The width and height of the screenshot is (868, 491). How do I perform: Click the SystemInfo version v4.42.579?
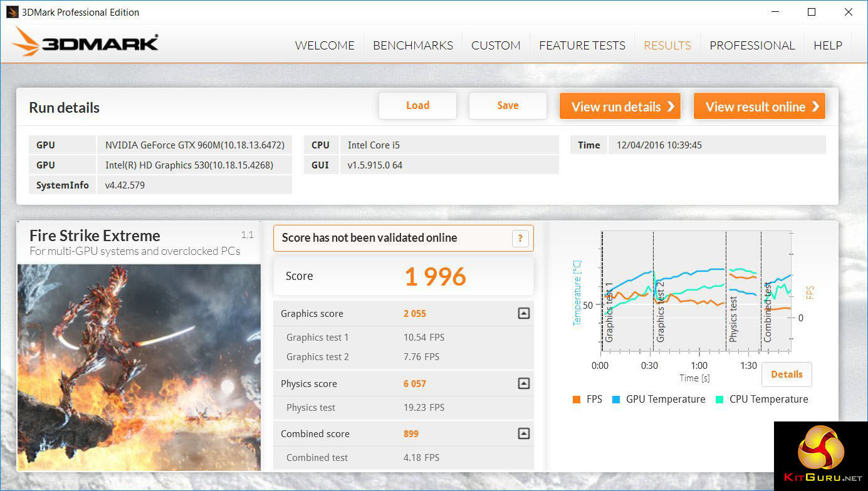pyautogui.click(x=194, y=185)
